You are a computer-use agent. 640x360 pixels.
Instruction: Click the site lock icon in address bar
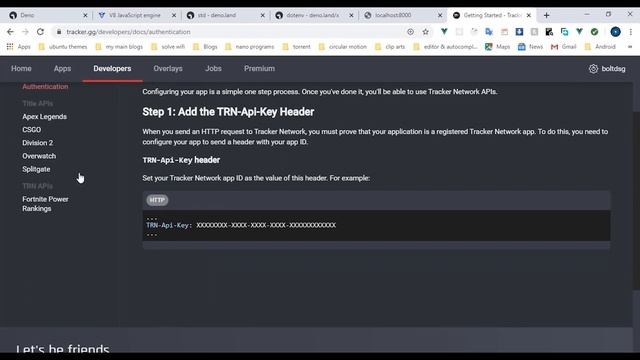[59, 32]
